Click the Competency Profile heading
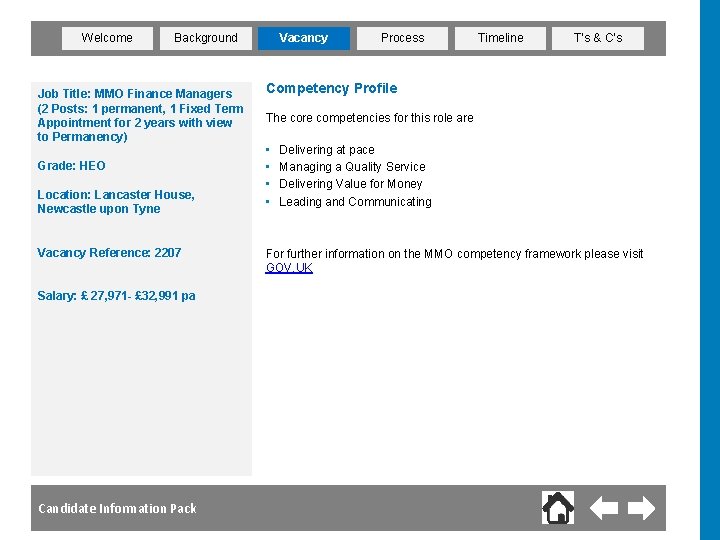The width and height of the screenshot is (720, 540). click(332, 88)
